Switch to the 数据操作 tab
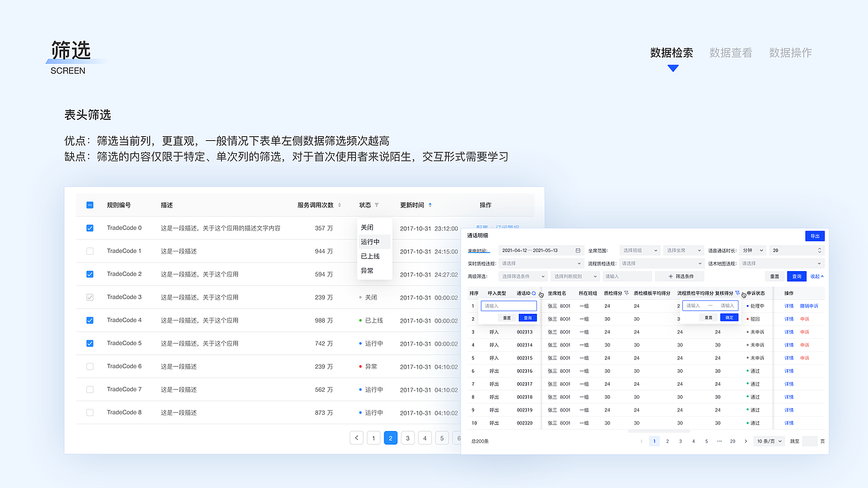 point(791,52)
